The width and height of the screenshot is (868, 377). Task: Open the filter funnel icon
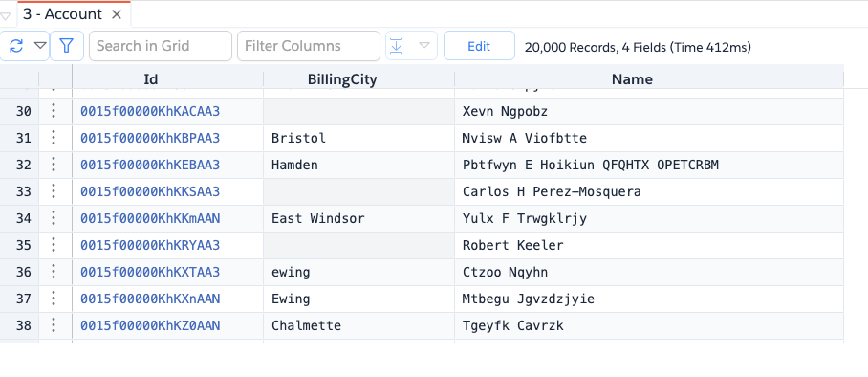[67, 46]
